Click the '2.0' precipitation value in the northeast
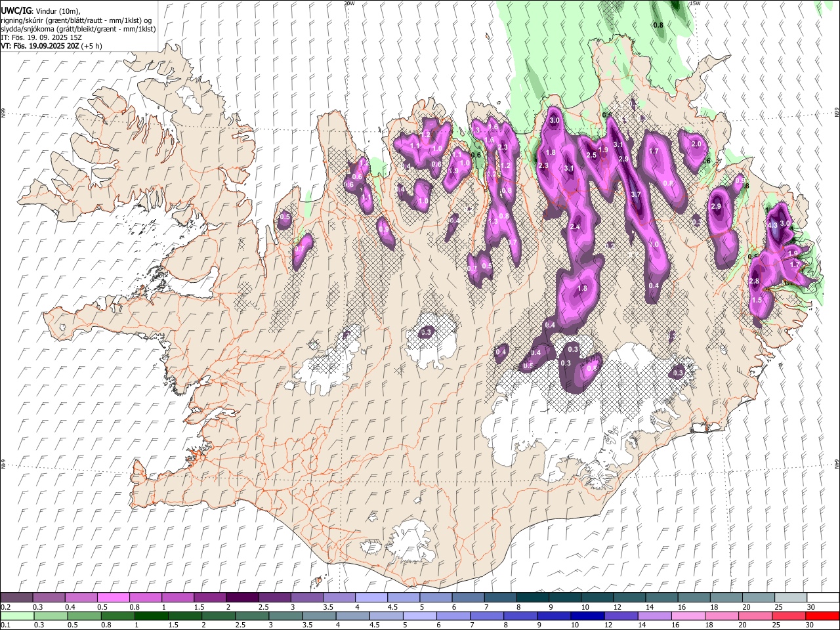The image size is (840, 630). [696, 144]
